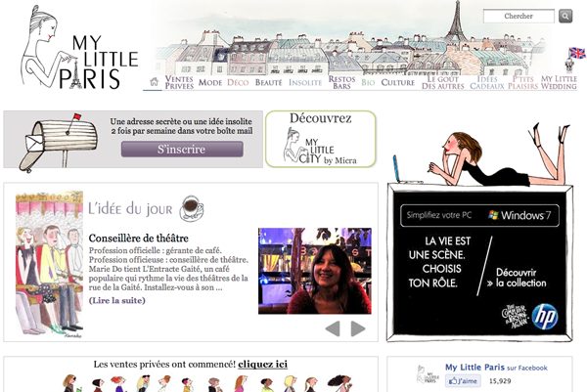Click the theatre audience illustration
This screenshot has width=587, height=392.
pyautogui.click(x=49, y=265)
